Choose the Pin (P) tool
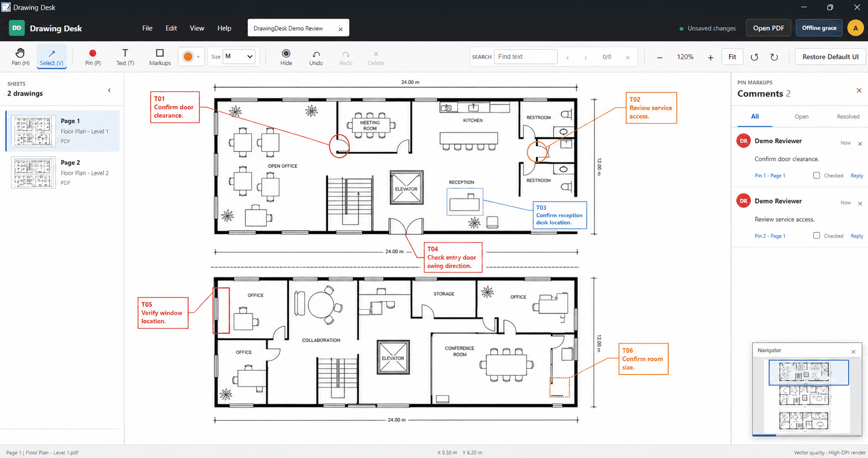The height and width of the screenshot is (458, 868). click(93, 57)
